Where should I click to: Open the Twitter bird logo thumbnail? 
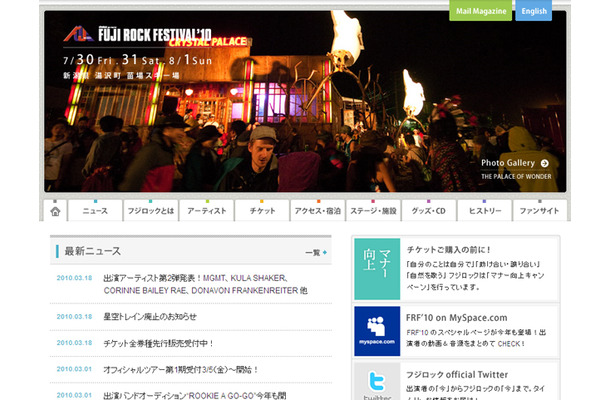(x=377, y=382)
